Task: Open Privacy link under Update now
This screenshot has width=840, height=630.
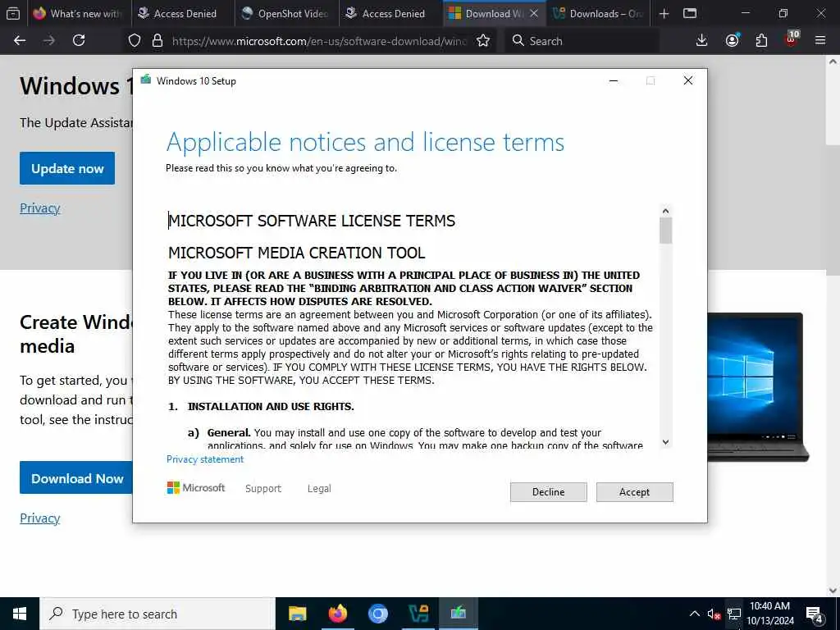Action: (x=39, y=208)
